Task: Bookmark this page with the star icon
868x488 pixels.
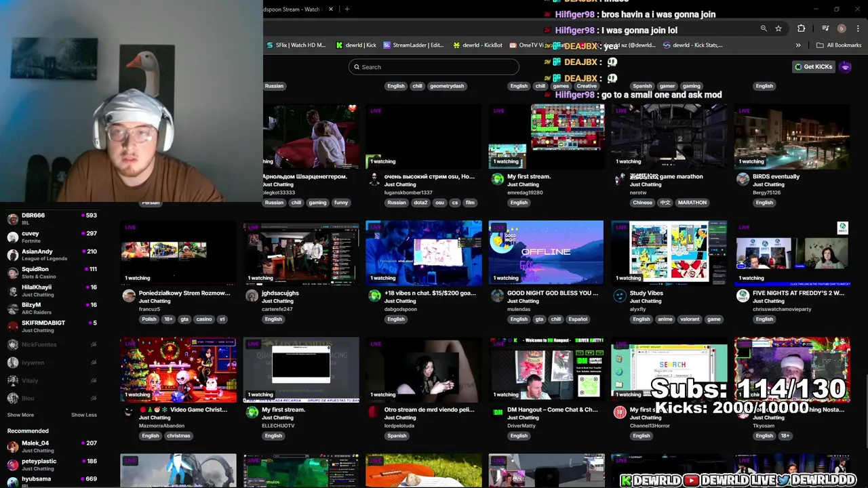Action: 778,28
